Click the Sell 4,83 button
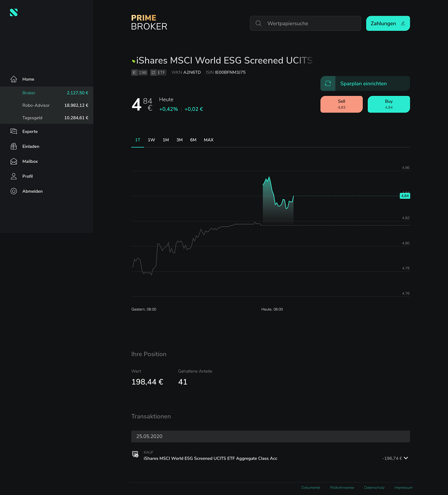 (x=341, y=104)
